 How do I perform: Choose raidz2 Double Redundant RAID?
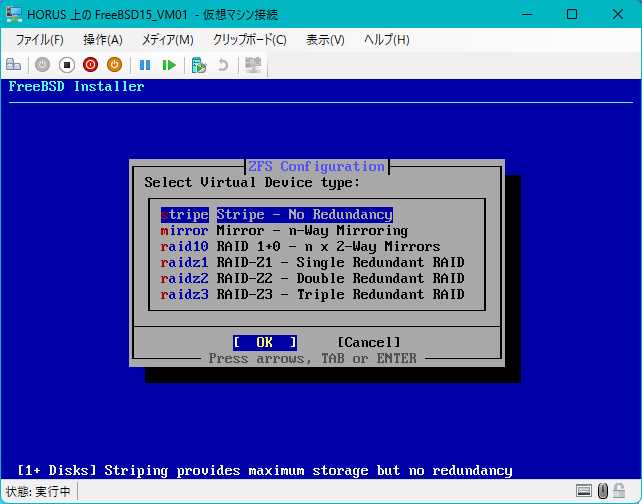pyautogui.click(x=312, y=278)
